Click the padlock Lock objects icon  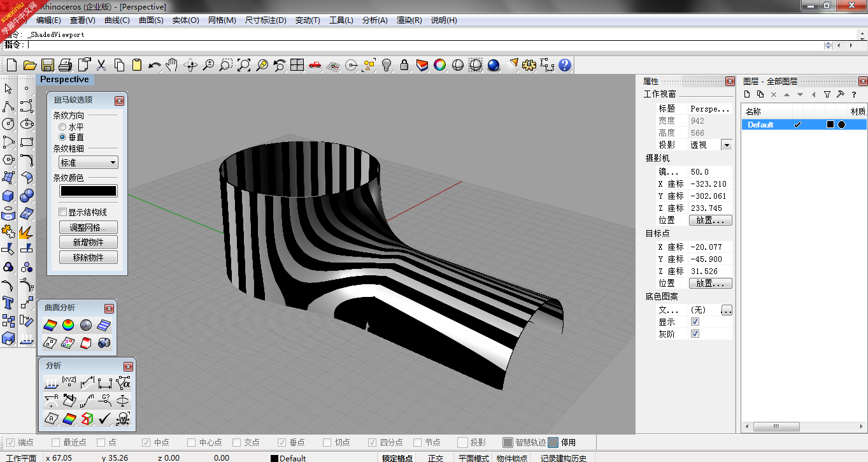coord(404,65)
